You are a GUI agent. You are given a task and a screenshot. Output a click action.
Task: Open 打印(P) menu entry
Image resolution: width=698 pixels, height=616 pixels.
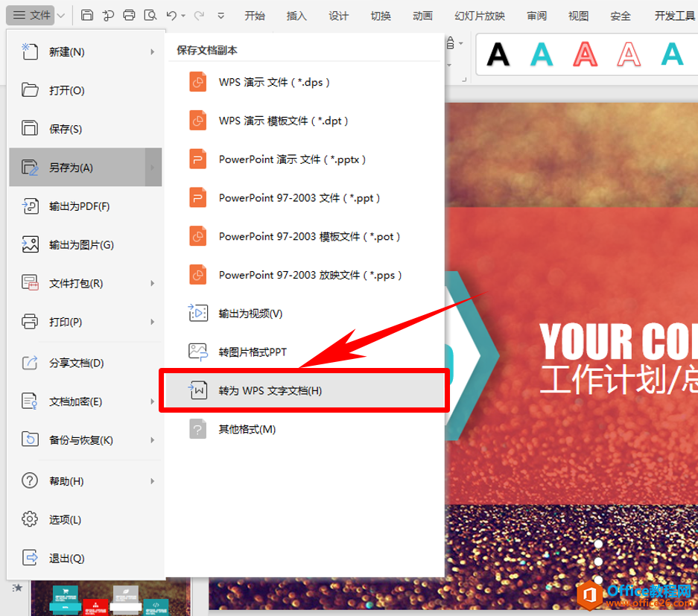pyautogui.click(x=86, y=322)
